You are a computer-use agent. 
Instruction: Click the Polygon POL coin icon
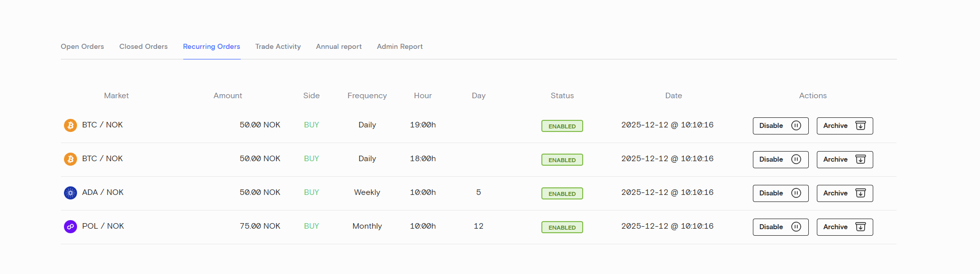71,227
